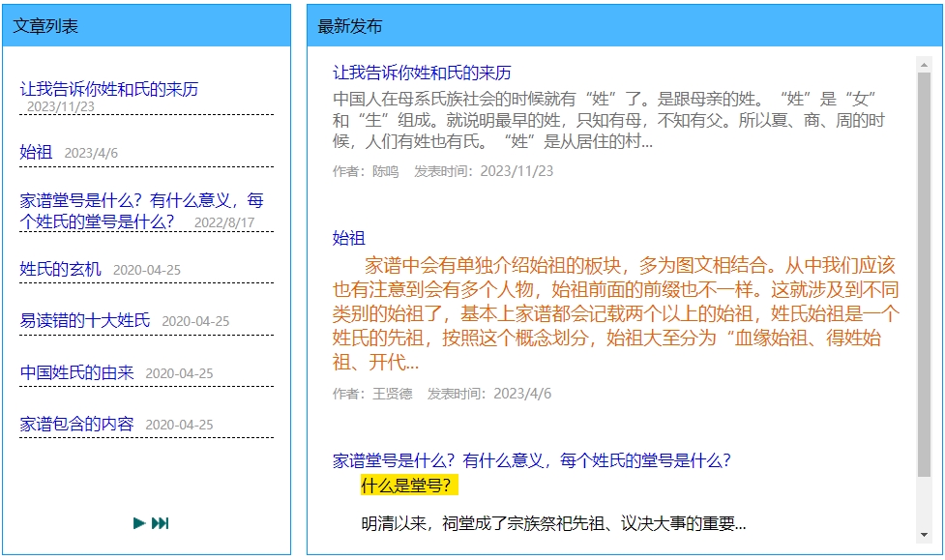Viewport: 945px width, 560px height.
Task: Open article 中国姓氏的由来
Action: pos(76,372)
